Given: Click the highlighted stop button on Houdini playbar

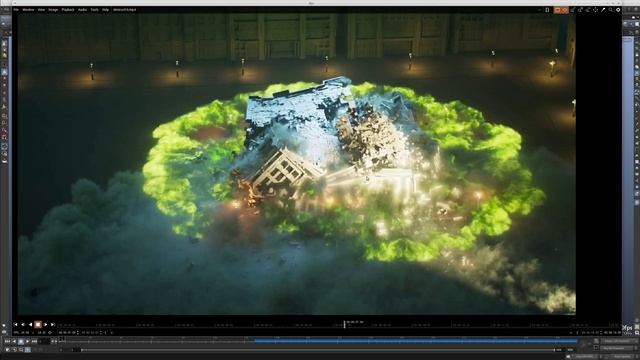Looking at the screenshot, I should [21, 341].
